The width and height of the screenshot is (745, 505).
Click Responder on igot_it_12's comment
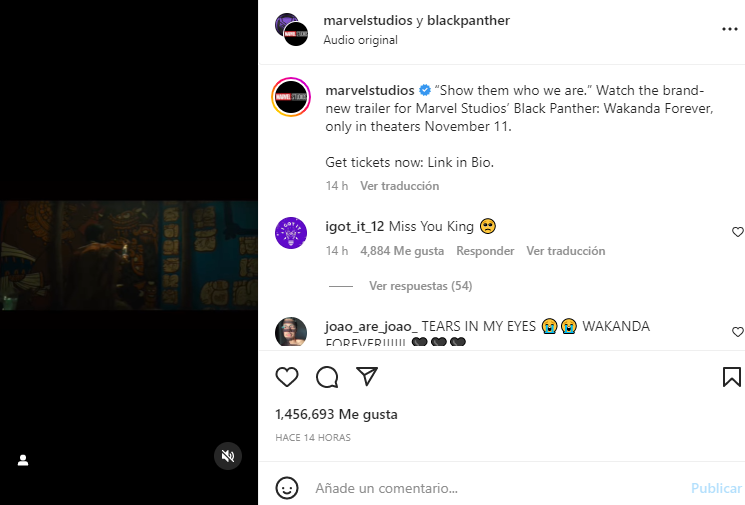(485, 251)
